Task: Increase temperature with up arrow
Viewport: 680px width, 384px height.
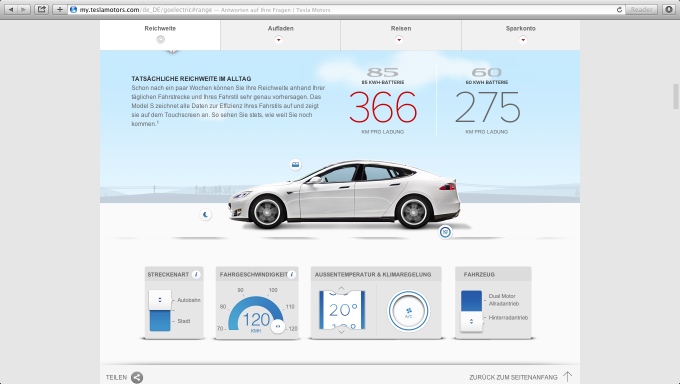Action: pos(341,288)
